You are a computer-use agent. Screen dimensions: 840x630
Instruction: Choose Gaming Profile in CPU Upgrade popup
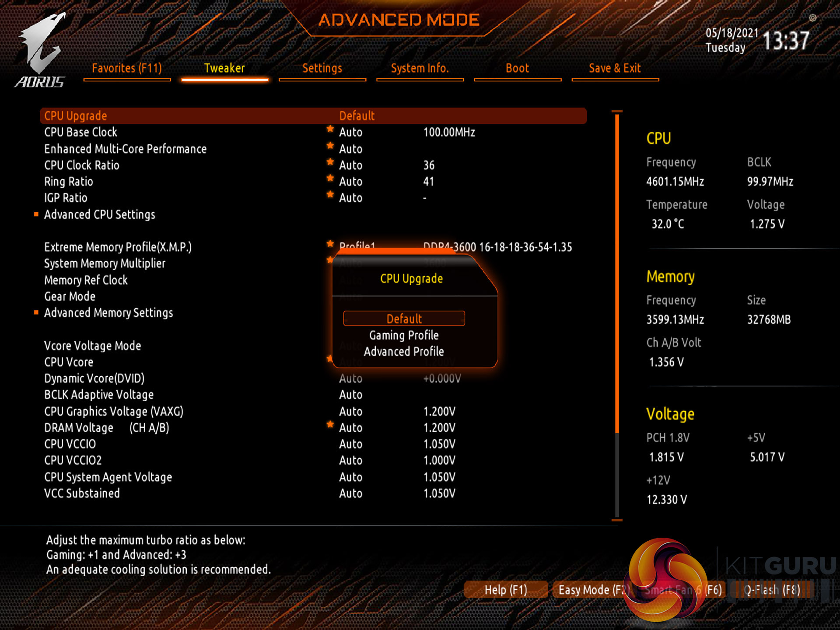tap(404, 335)
